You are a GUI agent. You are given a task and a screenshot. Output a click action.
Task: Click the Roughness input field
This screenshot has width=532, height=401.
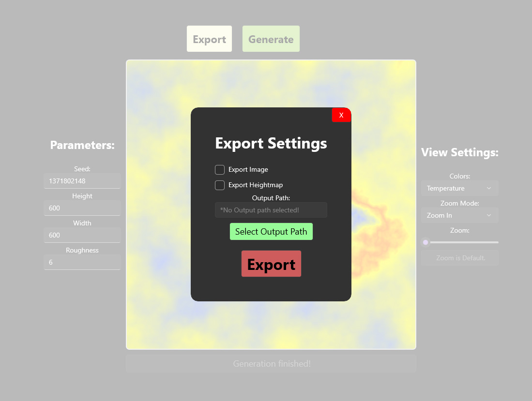(82, 262)
